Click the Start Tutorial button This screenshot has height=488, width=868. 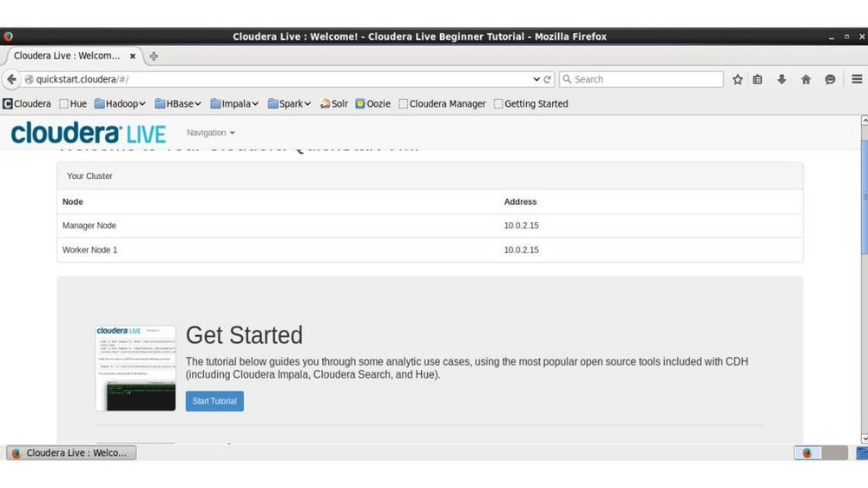pos(214,401)
